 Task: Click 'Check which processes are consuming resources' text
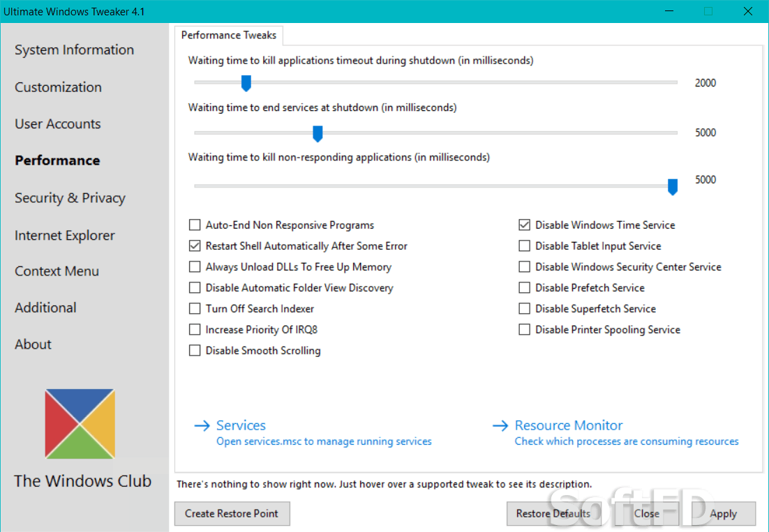(x=626, y=441)
